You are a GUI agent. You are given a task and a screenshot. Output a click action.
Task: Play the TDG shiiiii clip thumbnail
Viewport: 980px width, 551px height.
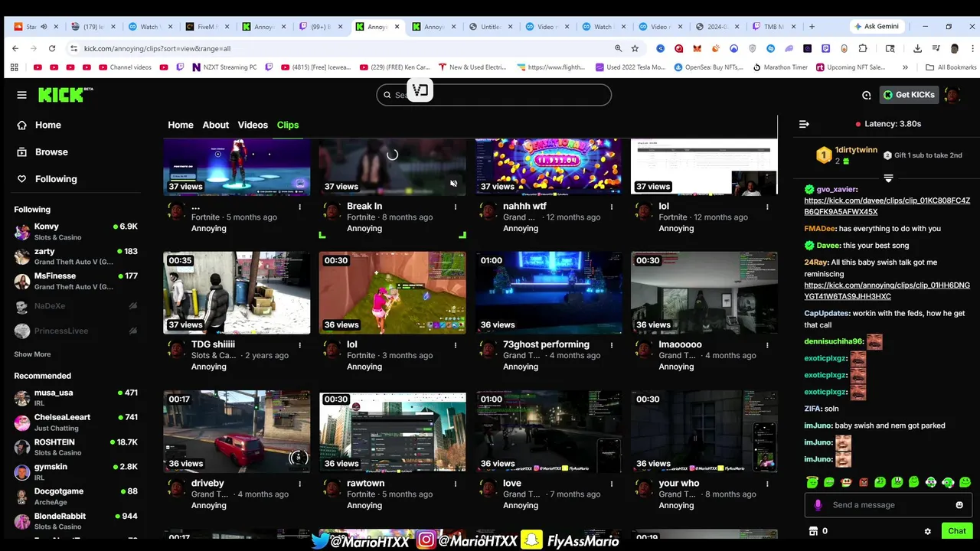coord(237,292)
